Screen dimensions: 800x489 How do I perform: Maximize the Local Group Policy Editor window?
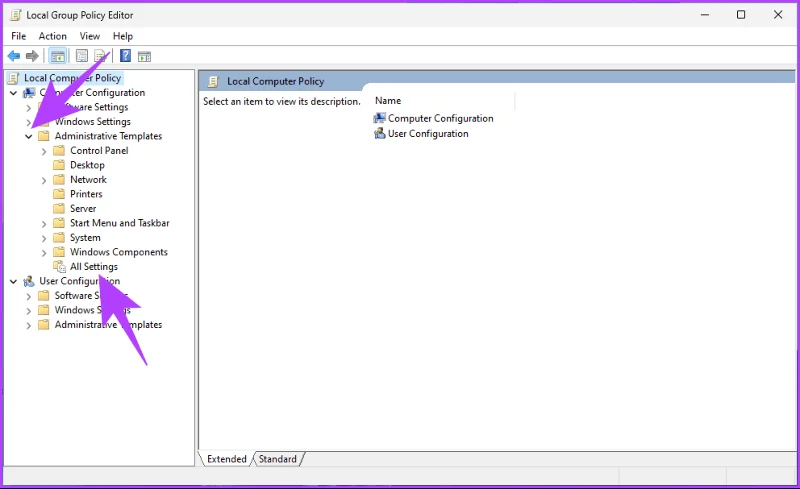[741, 15]
